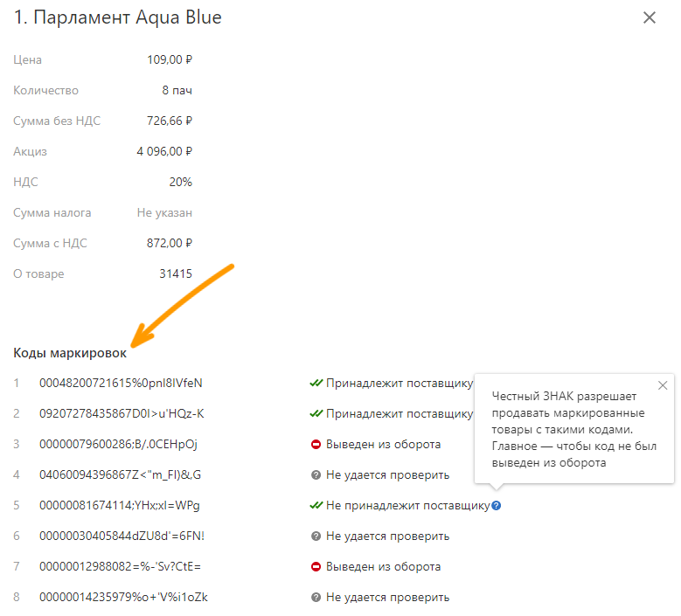This screenshot has width=681, height=616.
Task: Select marking code 00000079600286;B/.0CEHpOj
Action: pyautogui.click(x=118, y=445)
